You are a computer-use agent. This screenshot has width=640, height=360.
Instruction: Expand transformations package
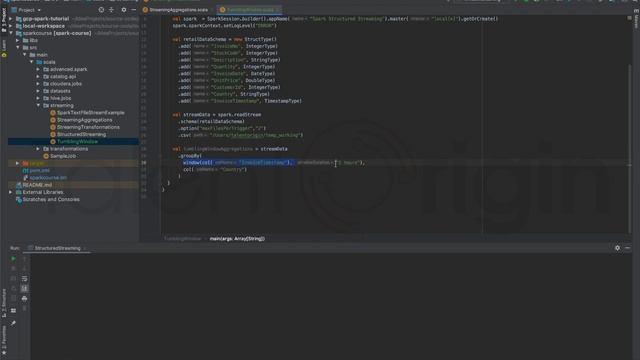pos(38,149)
